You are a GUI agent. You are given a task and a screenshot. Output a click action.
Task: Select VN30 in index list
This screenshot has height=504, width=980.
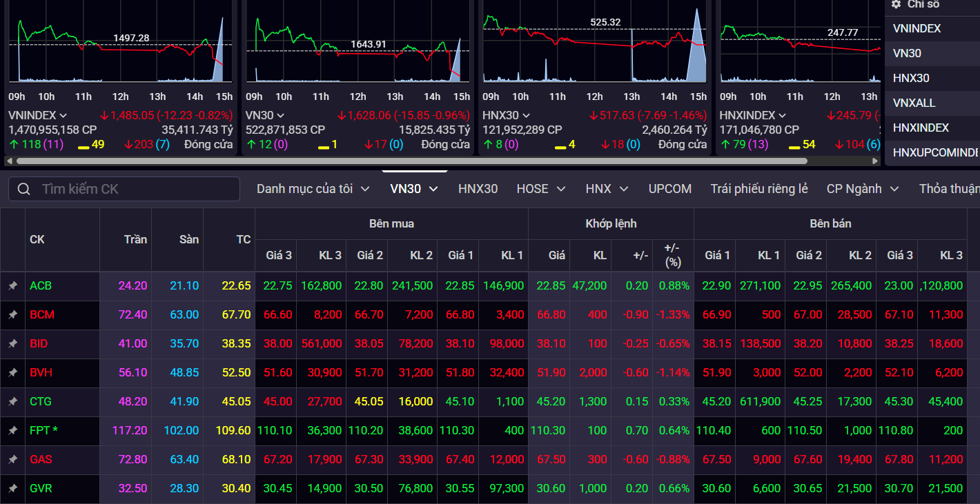tap(932, 54)
